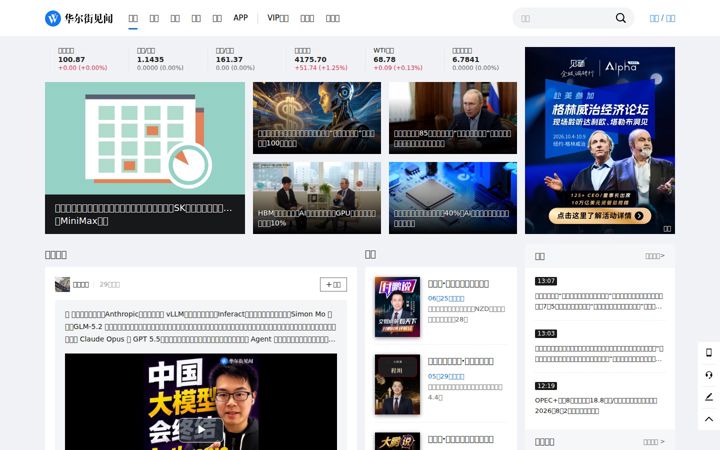Viewport: 720px width, 450px height.
Task: Open the WTI quote showing 68.78
Action: [x=398, y=59]
